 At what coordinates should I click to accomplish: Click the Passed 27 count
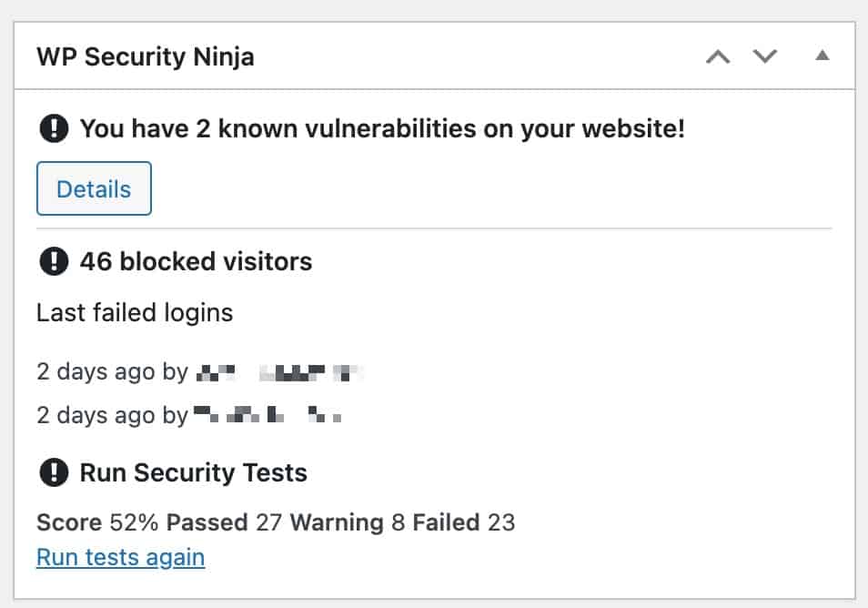(x=224, y=522)
